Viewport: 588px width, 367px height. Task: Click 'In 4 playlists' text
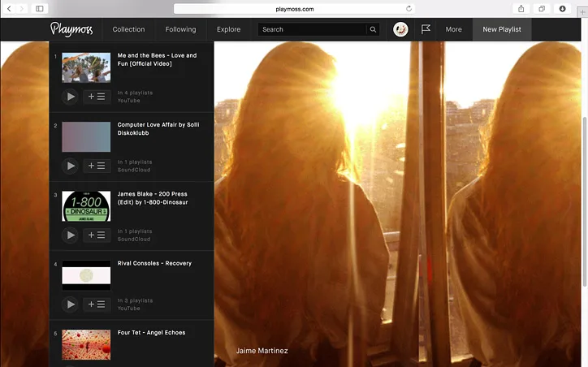[135, 93]
